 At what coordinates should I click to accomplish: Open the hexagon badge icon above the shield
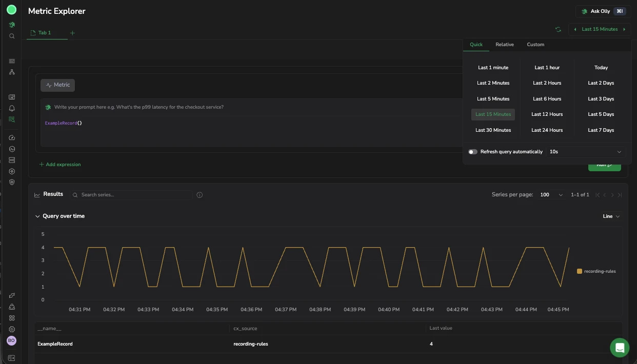tap(12, 171)
